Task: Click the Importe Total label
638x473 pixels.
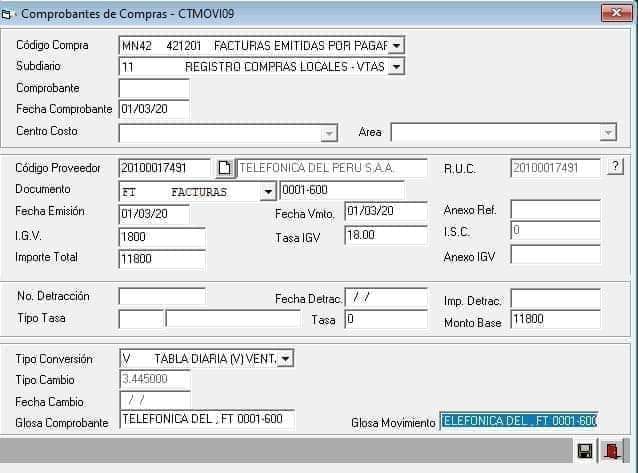Action: 46,257
